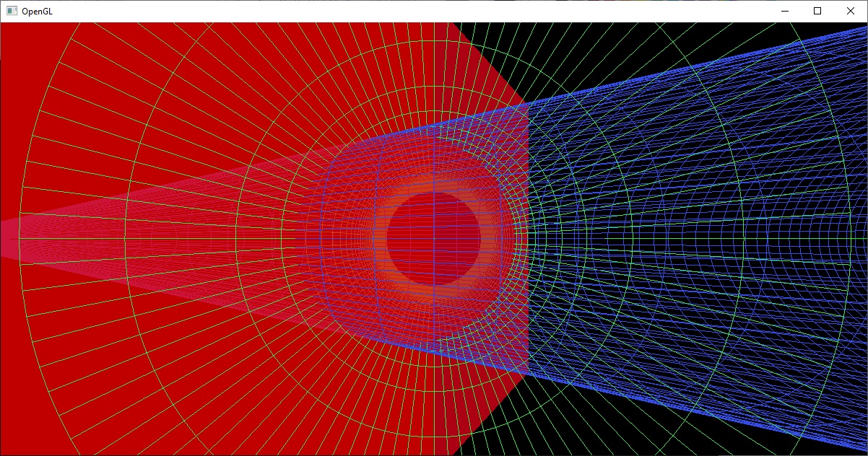Minimize the OpenGL window

[784, 11]
